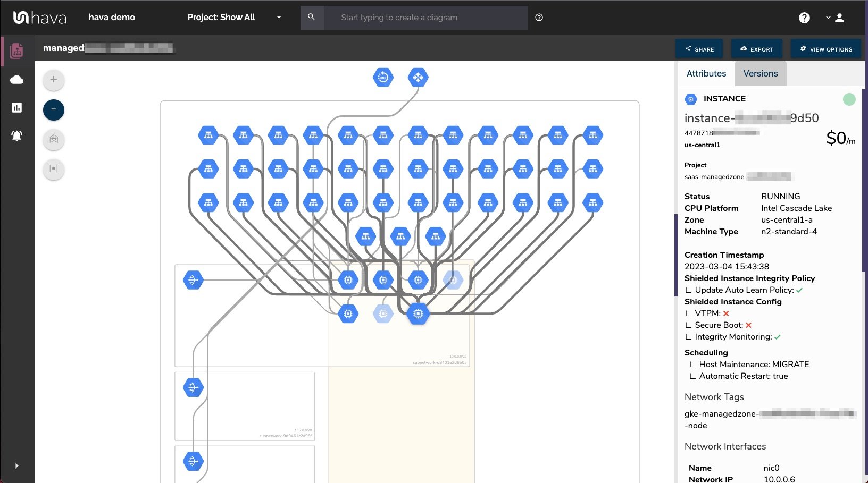Click the search magnifier icon in the top bar

[x=312, y=17]
